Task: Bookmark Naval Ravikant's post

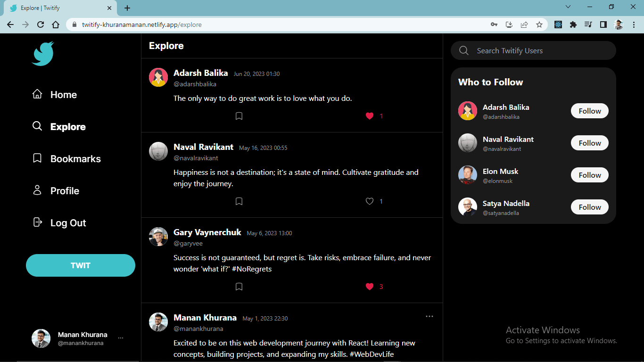Action: click(x=239, y=201)
